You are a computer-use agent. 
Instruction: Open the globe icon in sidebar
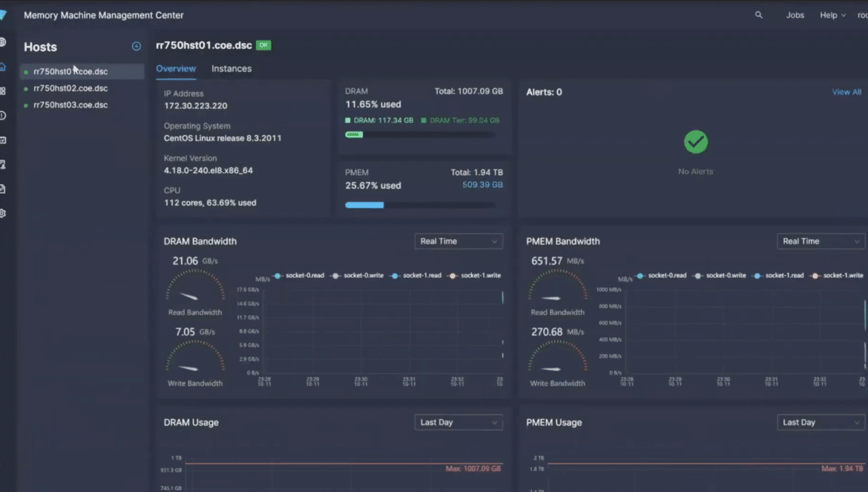3,42
